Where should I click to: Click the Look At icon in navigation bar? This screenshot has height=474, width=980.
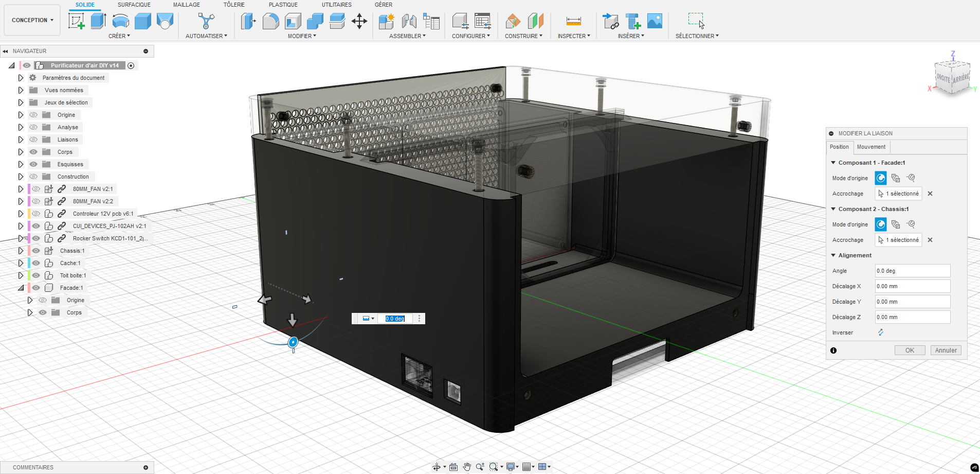pyautogui.click(x=453, y=467)
